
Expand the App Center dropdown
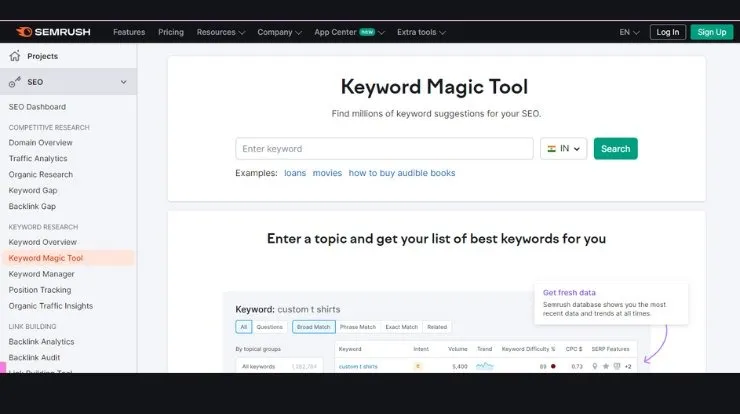coord(349,32)
